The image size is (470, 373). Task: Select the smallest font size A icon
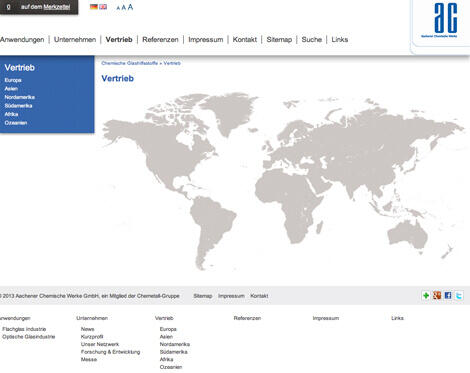118,8
